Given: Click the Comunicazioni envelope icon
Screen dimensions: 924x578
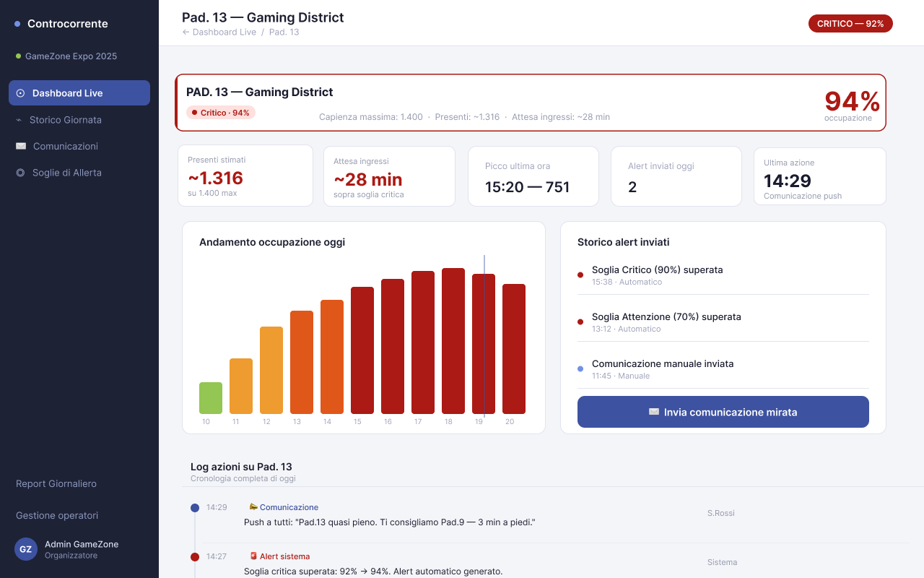Looking at the screenshot, I should (x=21, y=146).
